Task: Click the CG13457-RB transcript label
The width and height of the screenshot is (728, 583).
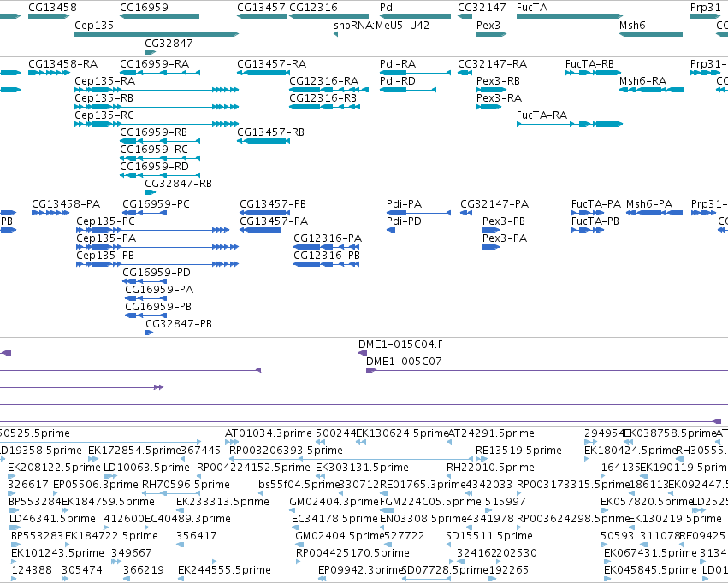Action: coord(270,132)
